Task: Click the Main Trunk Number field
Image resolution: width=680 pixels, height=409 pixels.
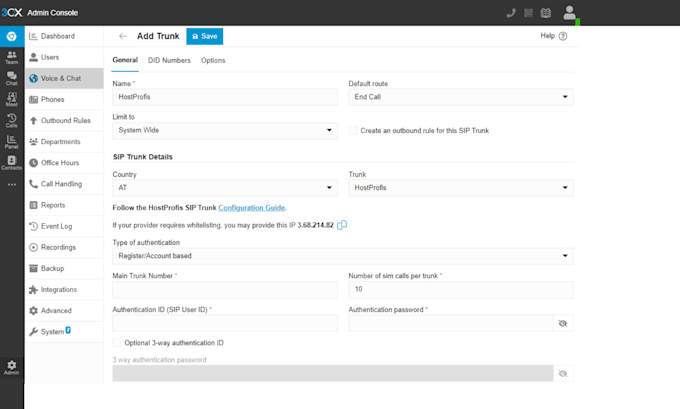Action: (225, 289)
